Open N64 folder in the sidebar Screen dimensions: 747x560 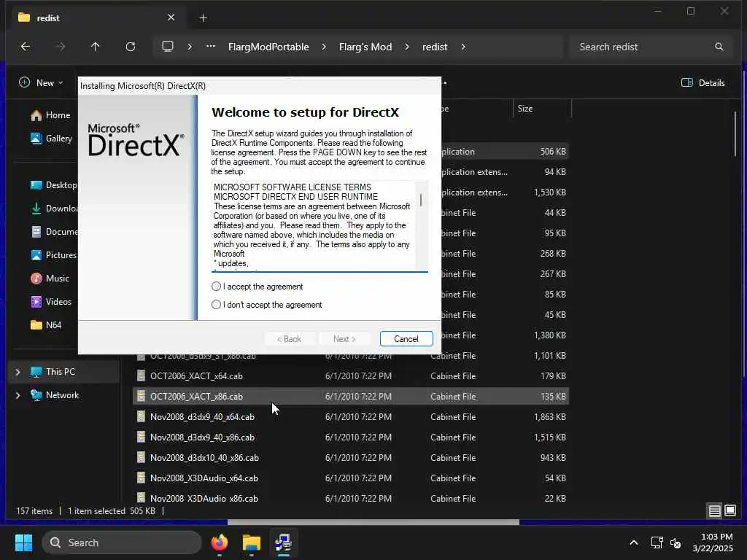tap(46, 324)
